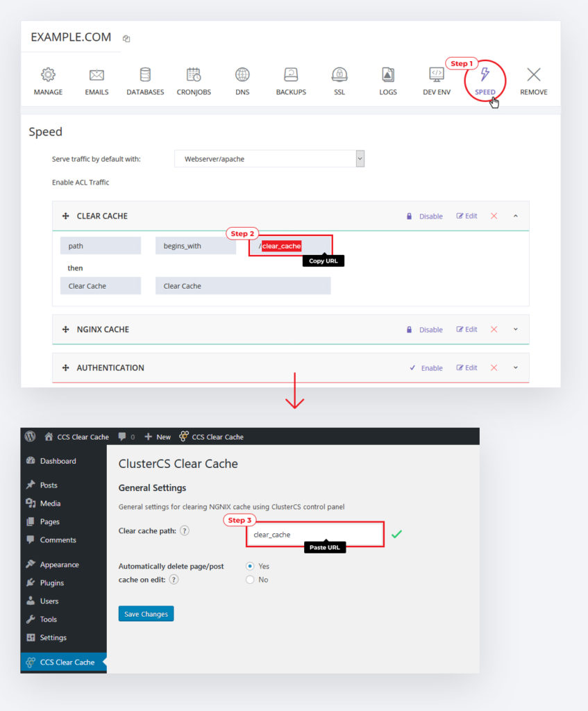
Task: Click the New button in admin bar
Action: click(x=158, y=437)
